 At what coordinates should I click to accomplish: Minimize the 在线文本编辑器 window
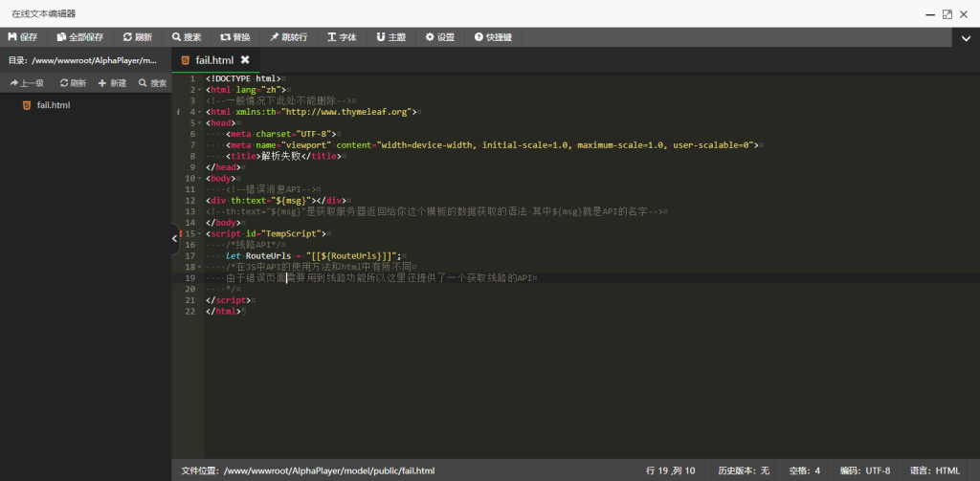coord(931,13)
